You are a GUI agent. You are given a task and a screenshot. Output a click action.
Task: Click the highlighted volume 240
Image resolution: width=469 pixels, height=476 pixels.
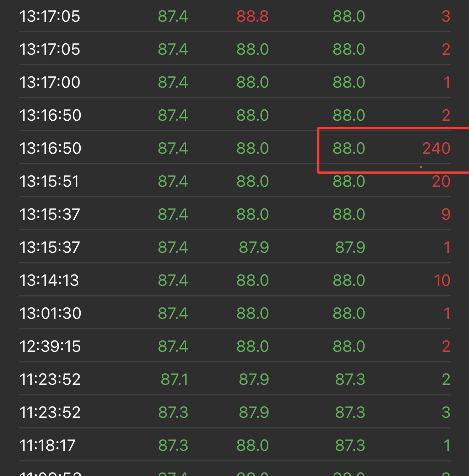[436, 148]
